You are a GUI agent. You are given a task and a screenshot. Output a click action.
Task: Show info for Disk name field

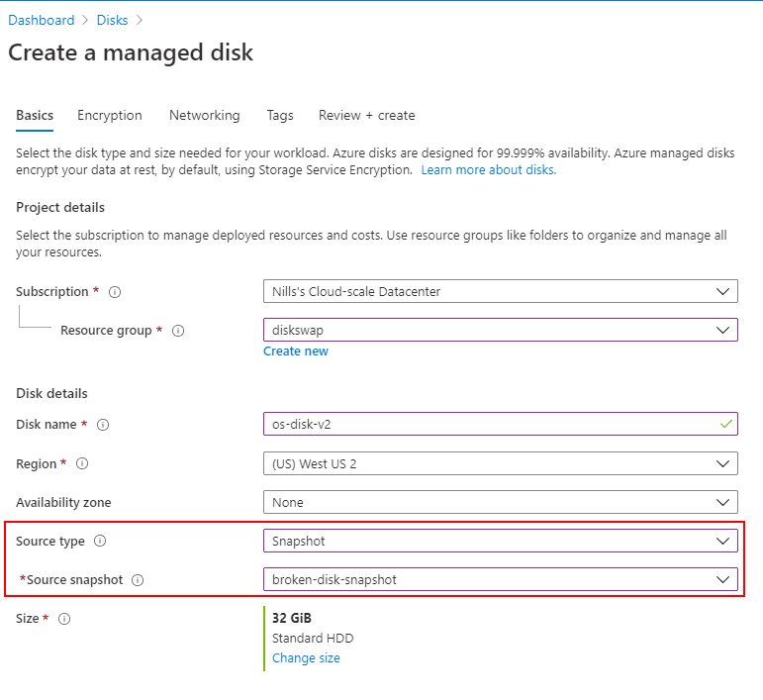pos(103,425)
